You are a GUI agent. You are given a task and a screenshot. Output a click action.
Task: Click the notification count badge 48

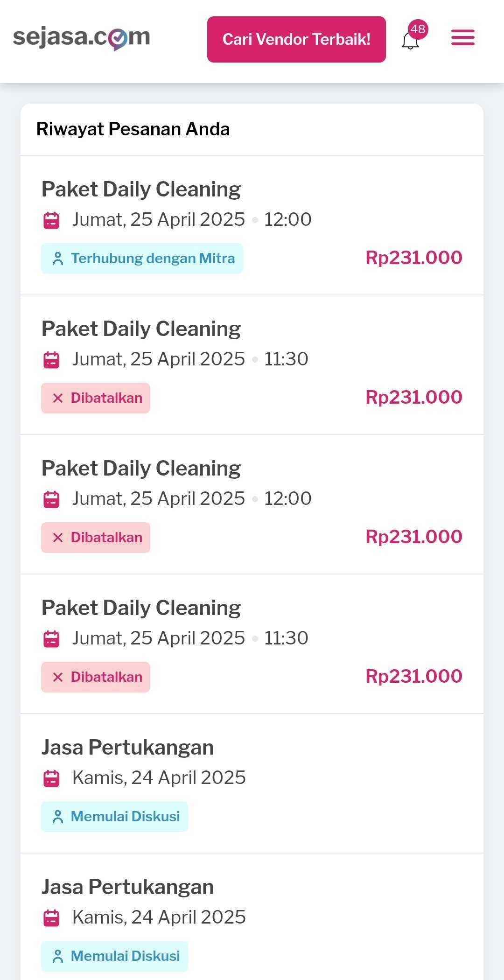coord(418,29)
